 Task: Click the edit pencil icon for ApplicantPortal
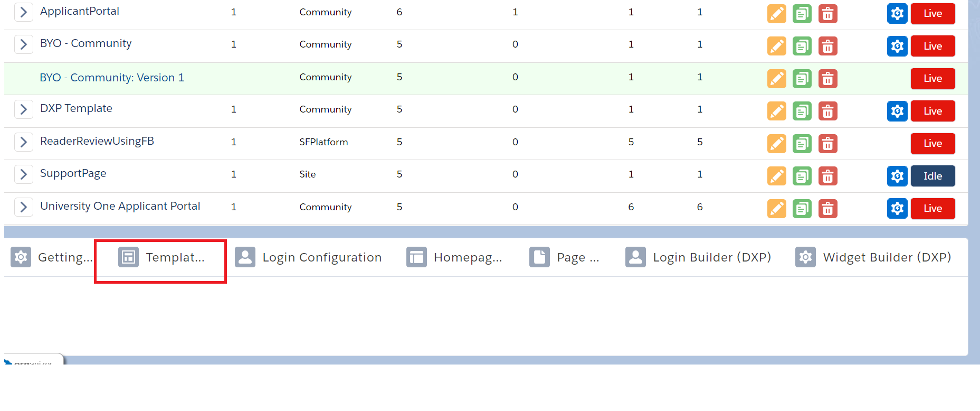(x=776, y=14)
